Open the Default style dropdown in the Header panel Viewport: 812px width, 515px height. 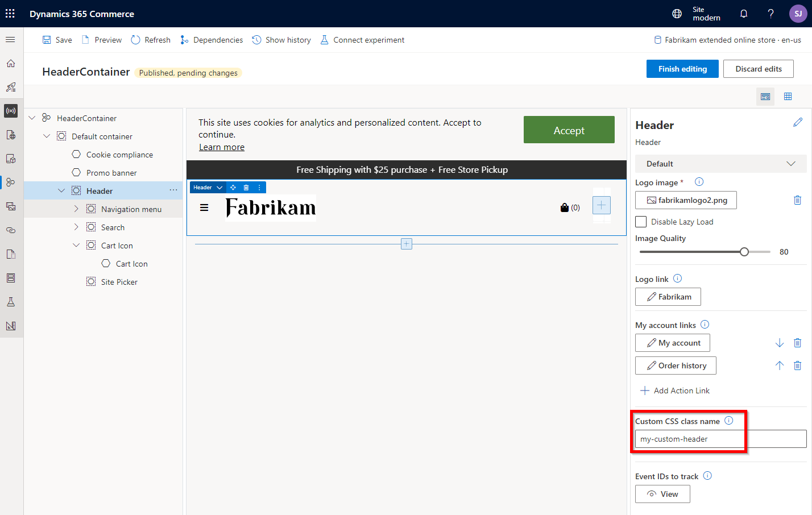coord(720,163)
